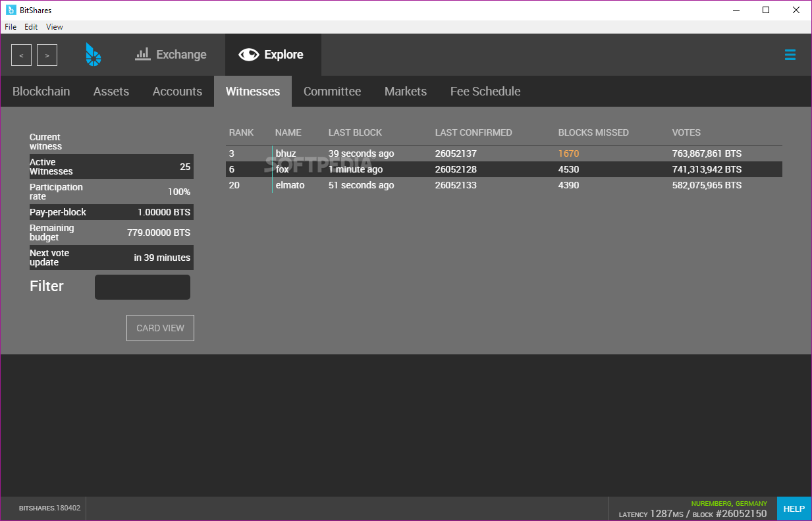Sort by LAST CONFIRMED column header
812x521 pixels.
tap(474, 132)
